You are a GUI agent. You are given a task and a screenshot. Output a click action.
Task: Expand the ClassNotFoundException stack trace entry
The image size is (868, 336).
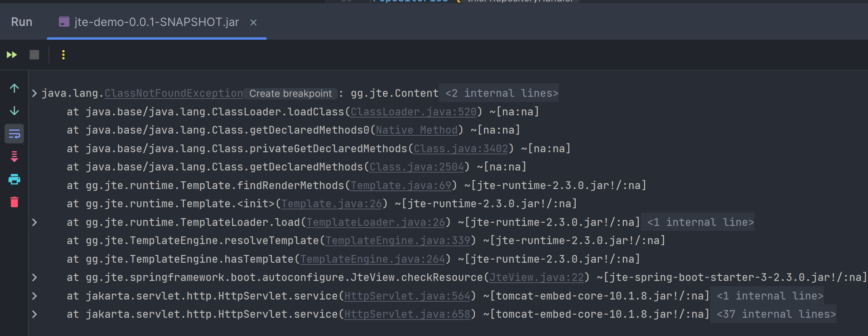tap(34, 93)
